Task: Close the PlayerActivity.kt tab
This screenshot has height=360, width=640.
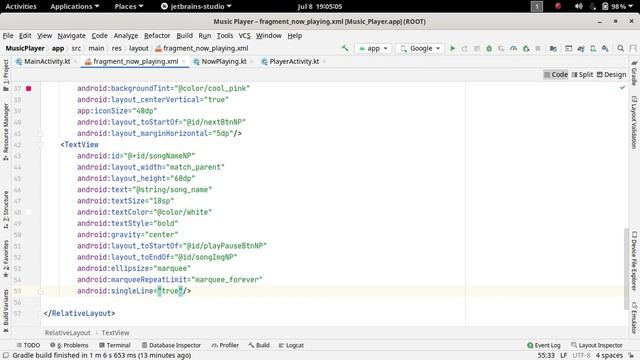Action: pos(324,62)
